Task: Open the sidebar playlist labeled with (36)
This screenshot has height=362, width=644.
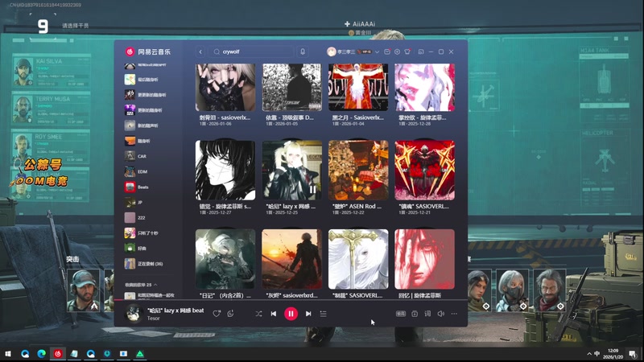Action: pos(148,264)
